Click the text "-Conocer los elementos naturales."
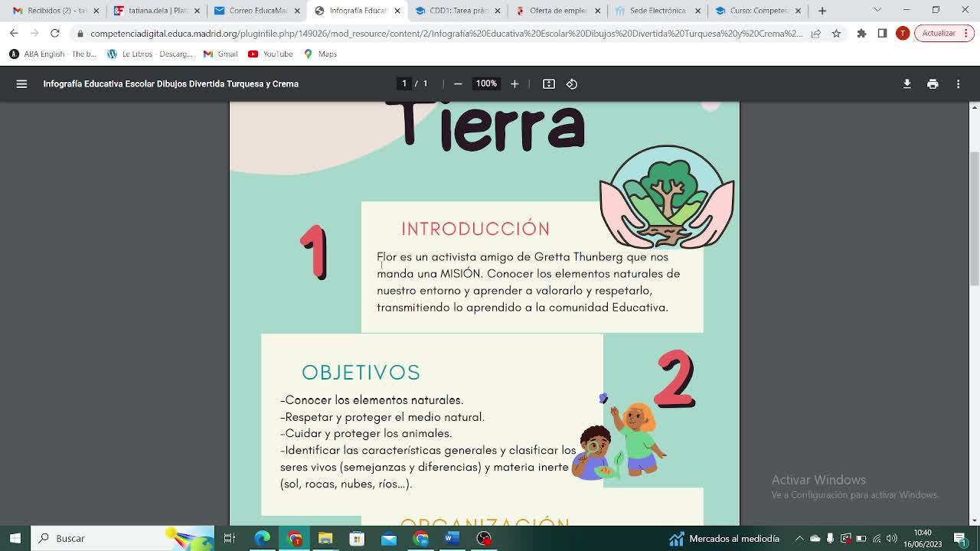Image resolution: width=980 pixels, height=551 pixels. coord(372,400)
